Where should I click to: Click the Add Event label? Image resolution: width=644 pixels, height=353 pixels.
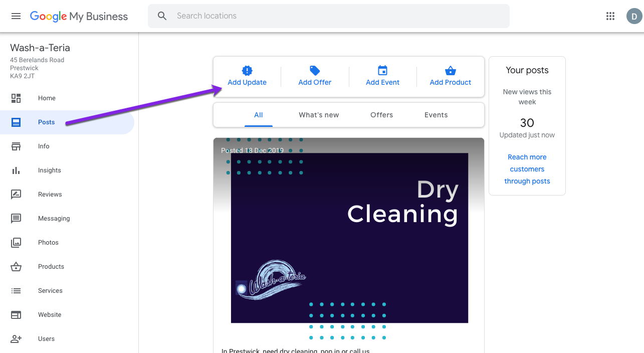click(383, 83)
